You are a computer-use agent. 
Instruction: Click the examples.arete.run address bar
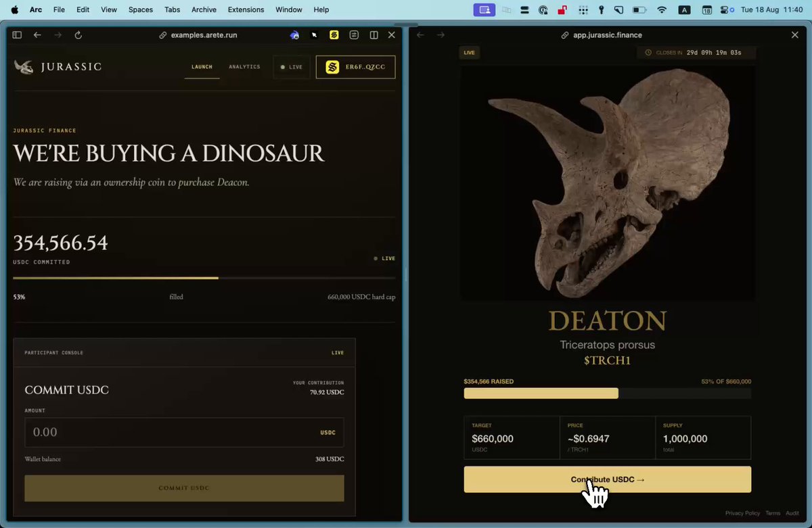point(202,35)
